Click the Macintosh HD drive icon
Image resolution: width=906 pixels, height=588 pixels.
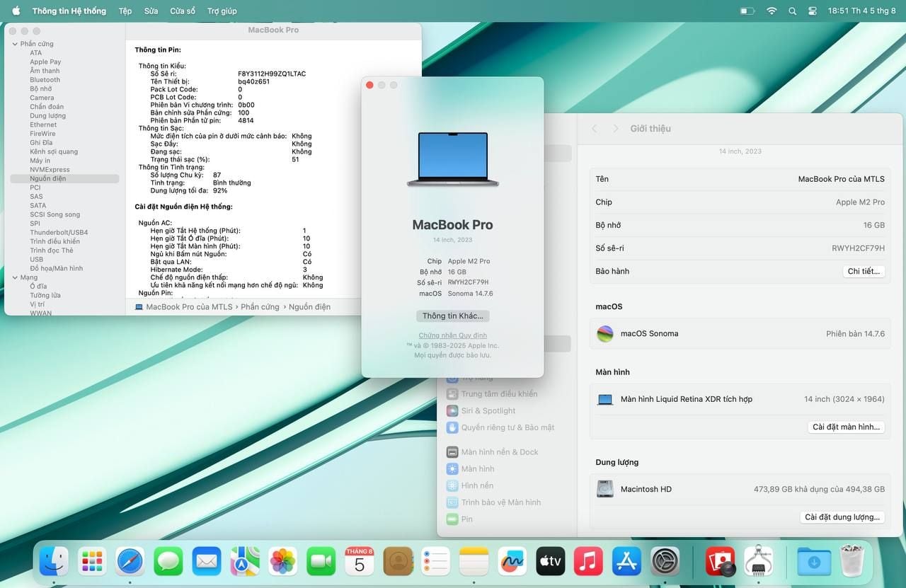605,489
